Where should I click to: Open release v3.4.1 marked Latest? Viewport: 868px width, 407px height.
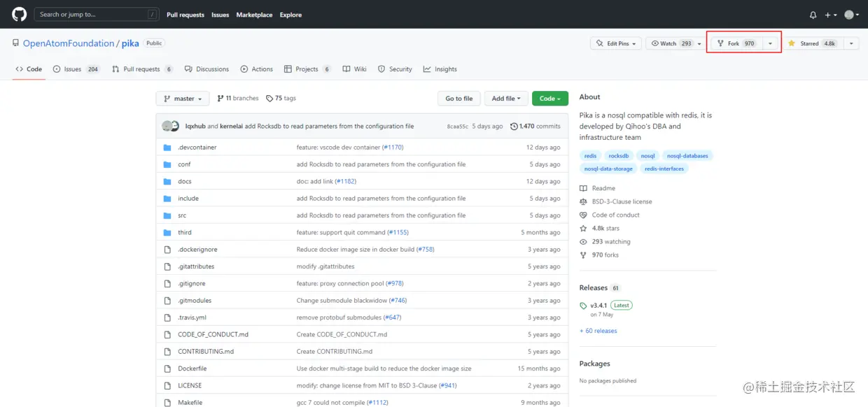[x=600, y=305]
